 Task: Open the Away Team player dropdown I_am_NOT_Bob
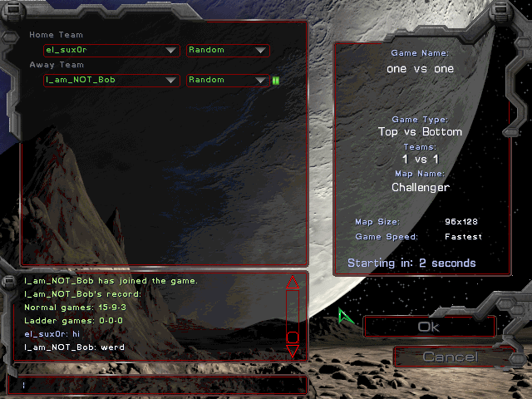111,81
